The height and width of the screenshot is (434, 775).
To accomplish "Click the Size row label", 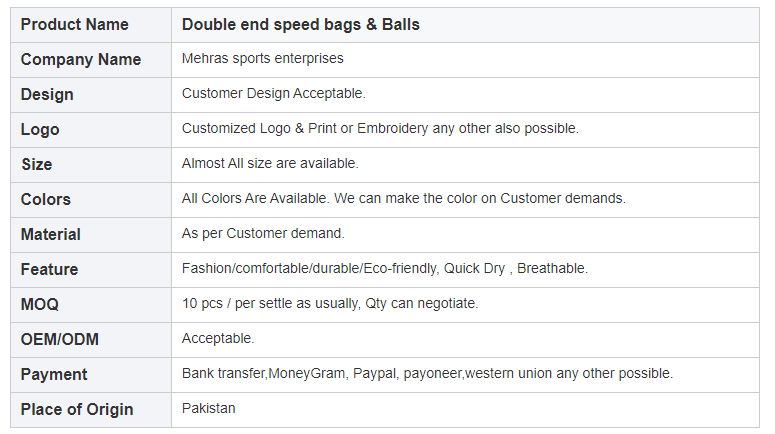I will tap(36, 164).
